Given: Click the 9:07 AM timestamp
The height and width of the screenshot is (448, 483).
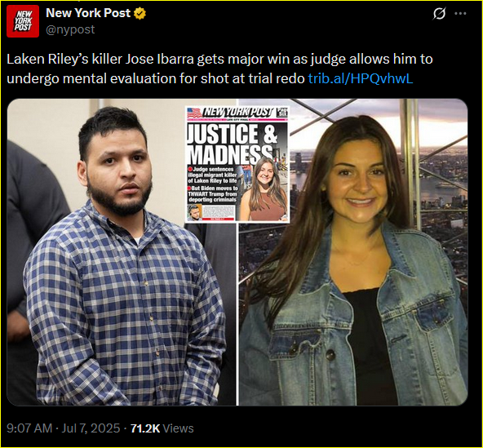Looking at the screenshot, I should coord(29,428).
